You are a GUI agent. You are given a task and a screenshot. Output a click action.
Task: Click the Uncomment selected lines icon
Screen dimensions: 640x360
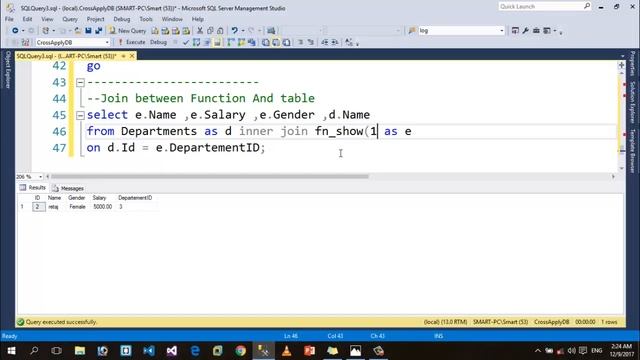pyautogui.click(x=311, y=42)
